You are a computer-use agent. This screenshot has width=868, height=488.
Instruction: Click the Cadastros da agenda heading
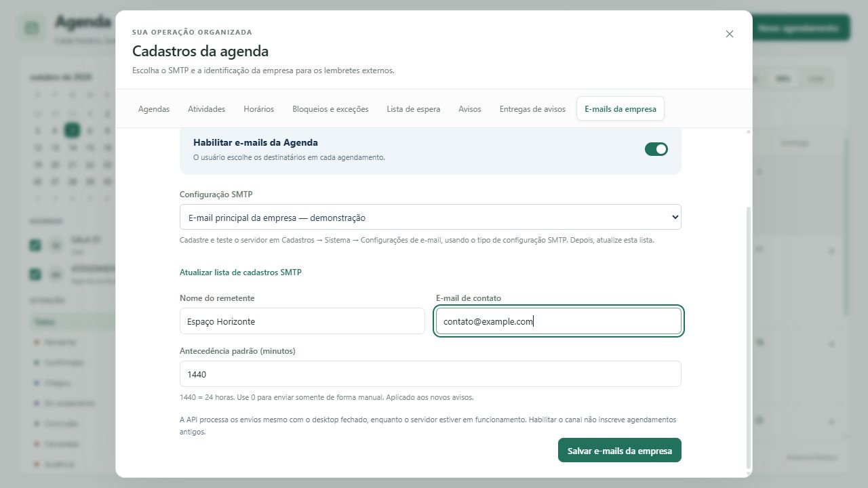point(200,52)
